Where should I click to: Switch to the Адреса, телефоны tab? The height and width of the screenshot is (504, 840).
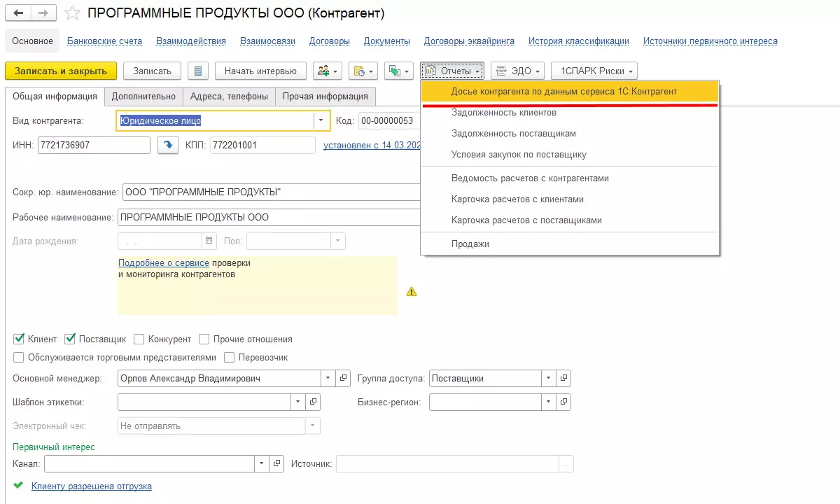click(x=229, y=97)
